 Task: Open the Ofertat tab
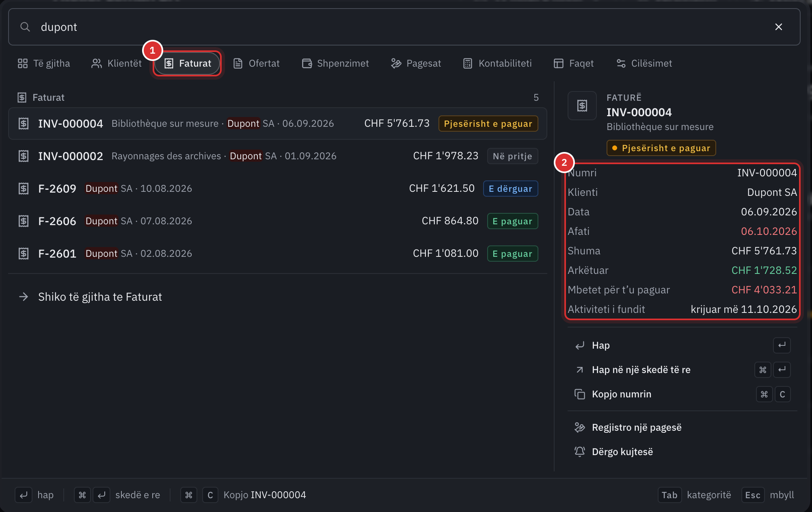tap(257, 63)
